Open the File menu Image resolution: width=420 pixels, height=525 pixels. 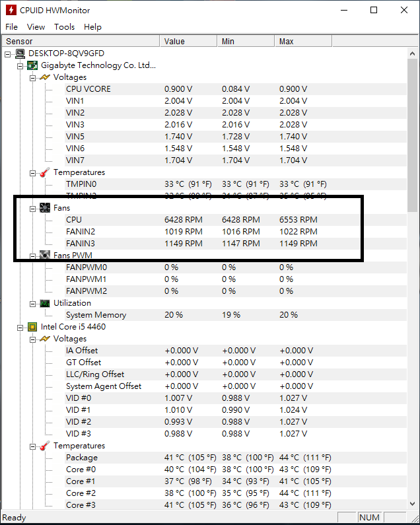[12, 27]
